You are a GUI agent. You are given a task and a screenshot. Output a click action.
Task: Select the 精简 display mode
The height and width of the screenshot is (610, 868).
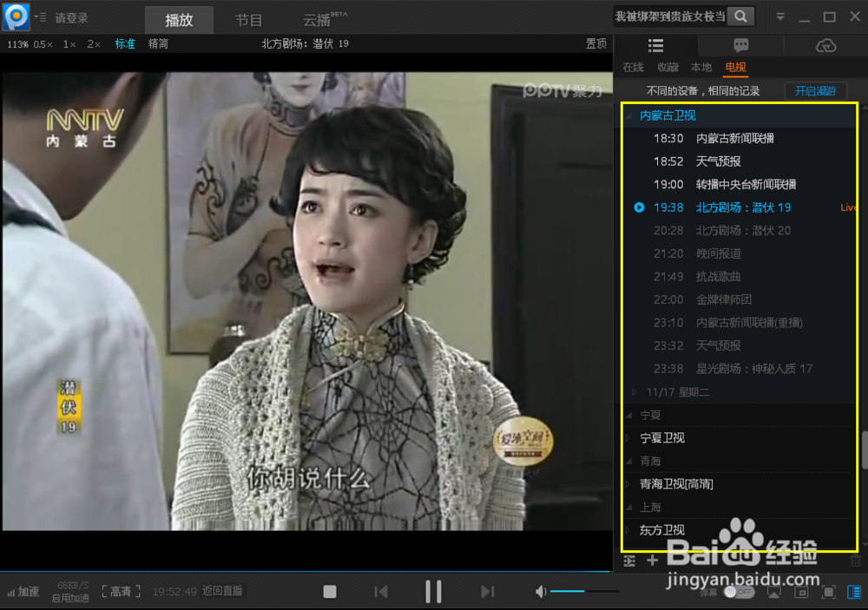tap(158, 44)
